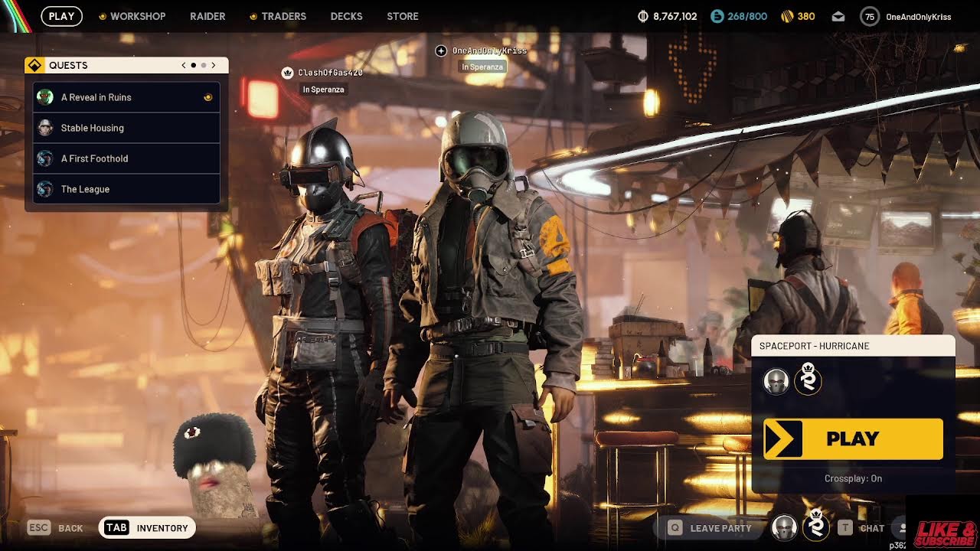Click the coin balance 8,767,102
The width and height of the screenshot is (980, 551).
pyautogui.click(x=675, y=16)
